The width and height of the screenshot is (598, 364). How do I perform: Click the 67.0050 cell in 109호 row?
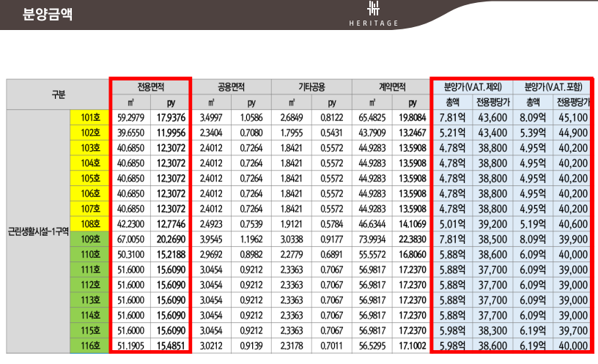(x=130, y=239)
